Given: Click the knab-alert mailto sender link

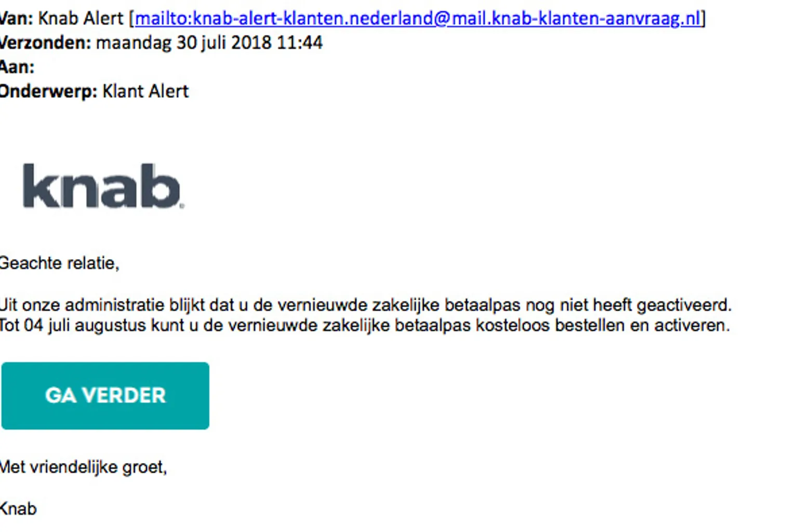Looking at the screenshot, I should point(417,19).
